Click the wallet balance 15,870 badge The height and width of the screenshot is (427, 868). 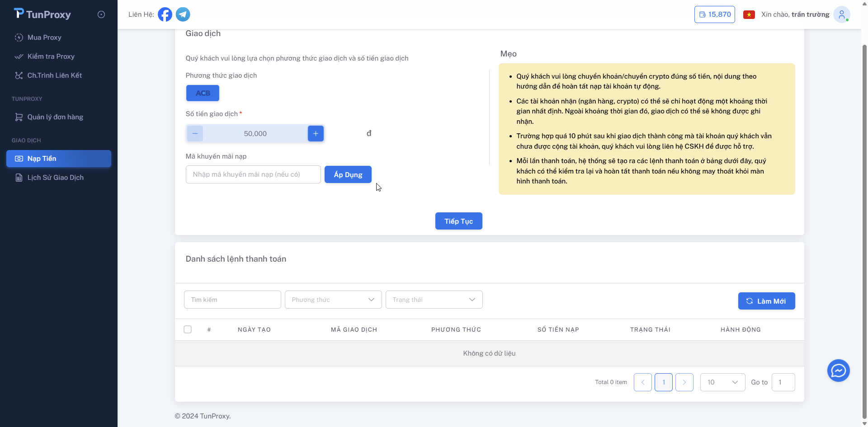coord(714,14)
